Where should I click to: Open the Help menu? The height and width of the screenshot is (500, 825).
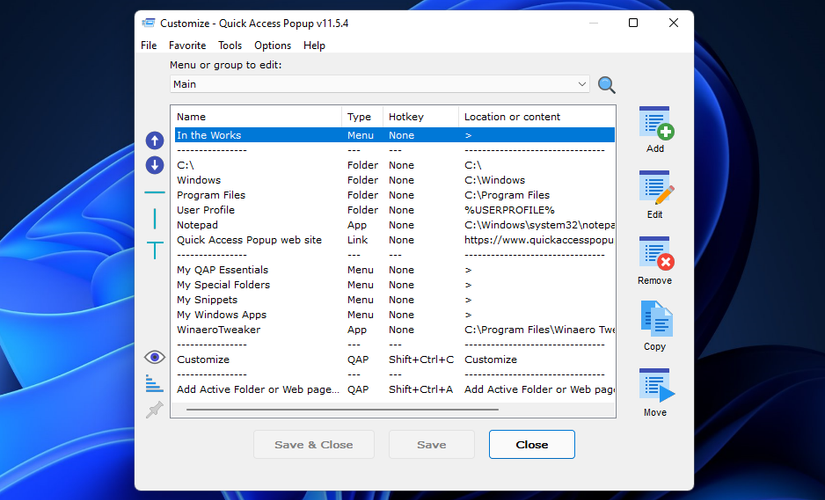314,45
